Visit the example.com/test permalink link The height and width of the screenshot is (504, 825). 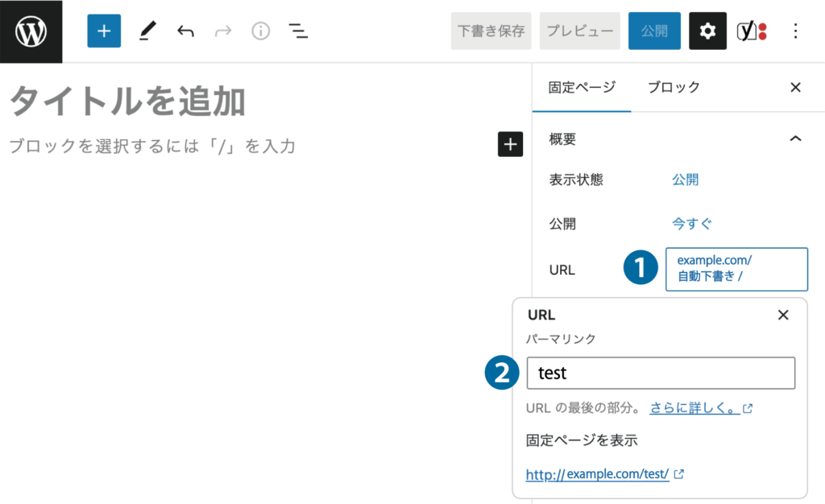point(599,474)
